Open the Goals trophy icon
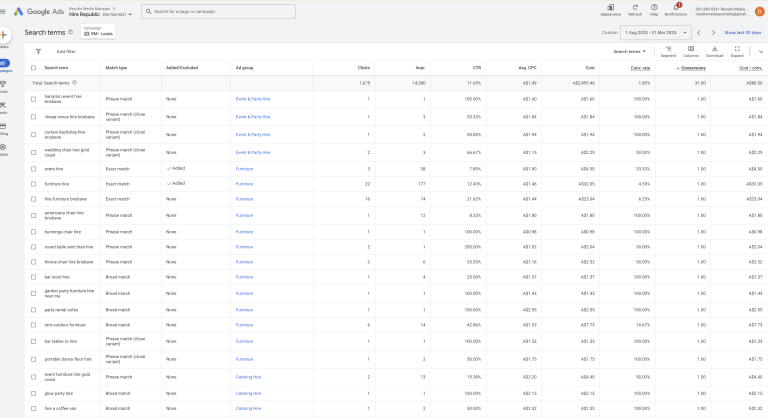The height and width of the screenshot is (418, 768). pyautogui.click(x=3, y=84)
